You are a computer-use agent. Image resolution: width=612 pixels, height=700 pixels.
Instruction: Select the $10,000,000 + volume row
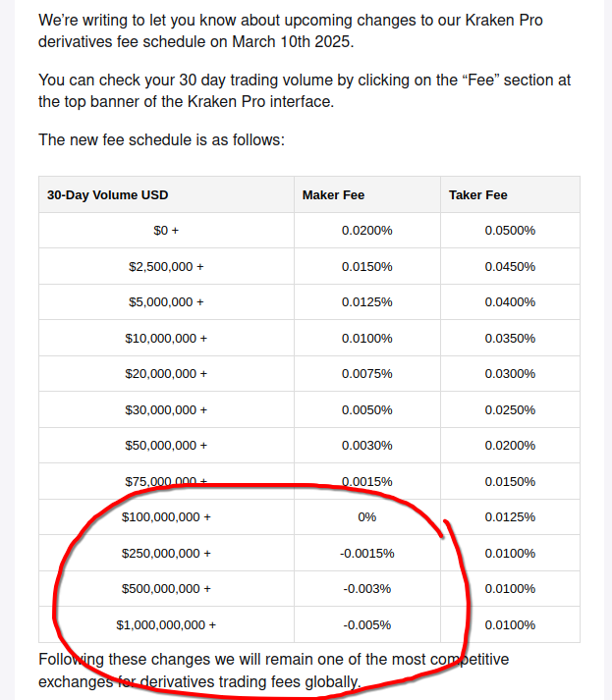tap(309, 339)
